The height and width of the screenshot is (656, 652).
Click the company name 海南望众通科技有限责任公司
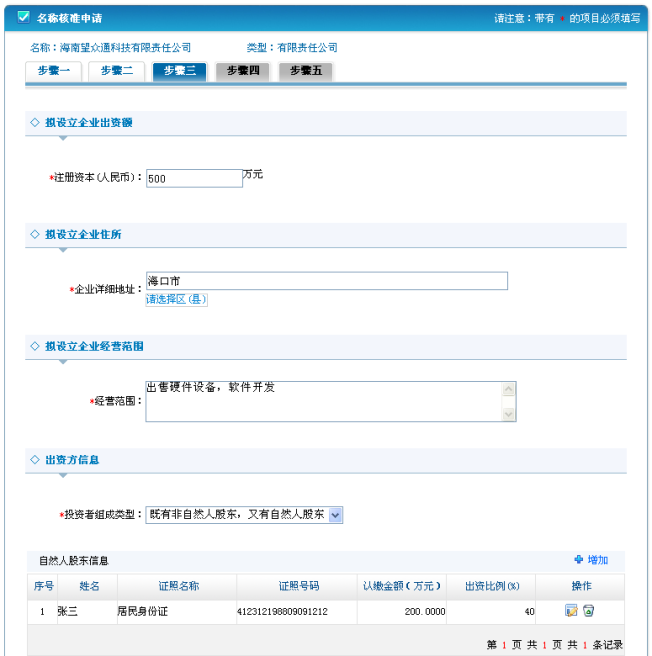pos(125,48)
